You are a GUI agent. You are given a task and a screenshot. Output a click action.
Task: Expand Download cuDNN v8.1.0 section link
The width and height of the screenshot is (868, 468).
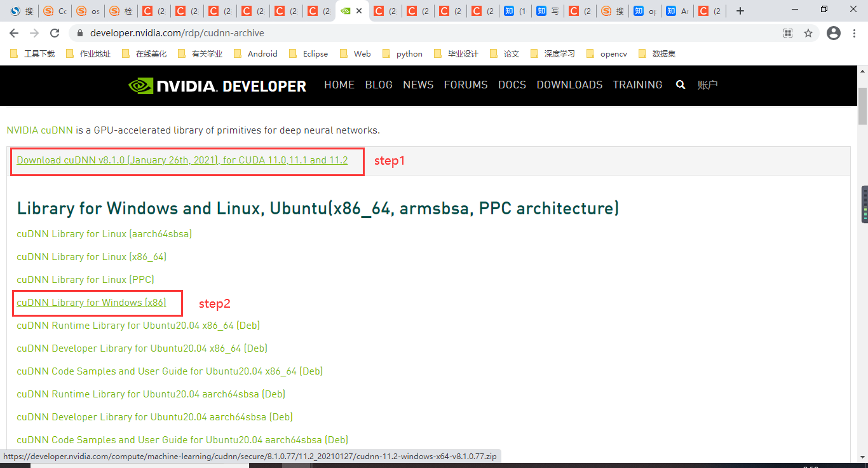[x=182, y=160]
